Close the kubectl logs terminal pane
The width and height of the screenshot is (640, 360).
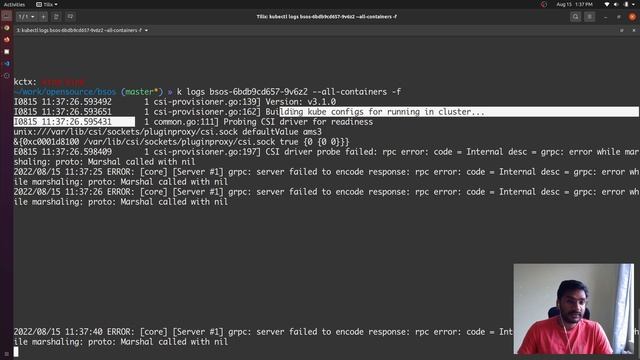tap(633, 30)
